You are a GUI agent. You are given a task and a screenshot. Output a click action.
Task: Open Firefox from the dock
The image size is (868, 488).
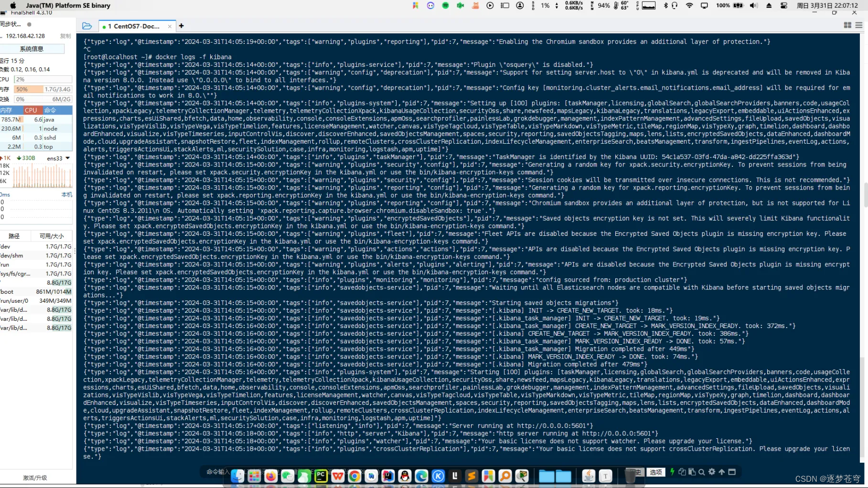(x=271, y=476)
